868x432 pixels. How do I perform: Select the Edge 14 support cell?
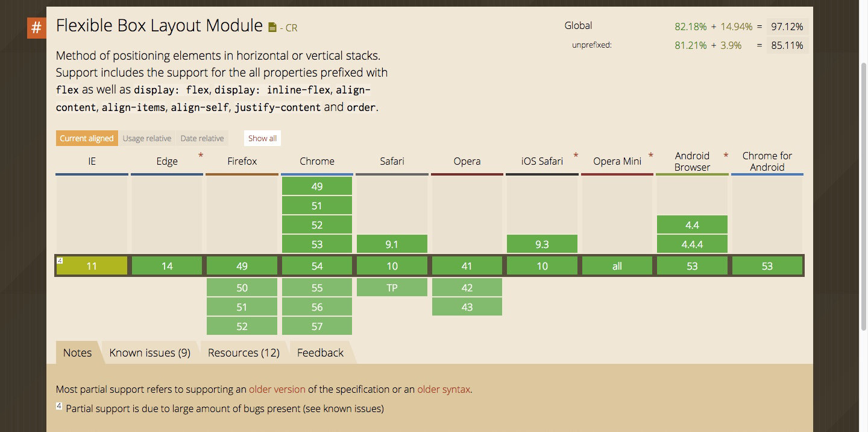167,266
